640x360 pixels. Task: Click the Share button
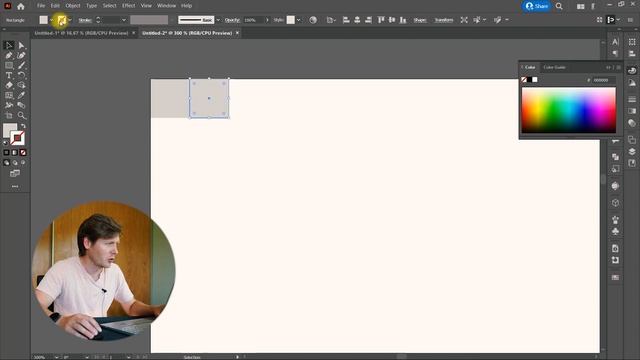[537, 6]
